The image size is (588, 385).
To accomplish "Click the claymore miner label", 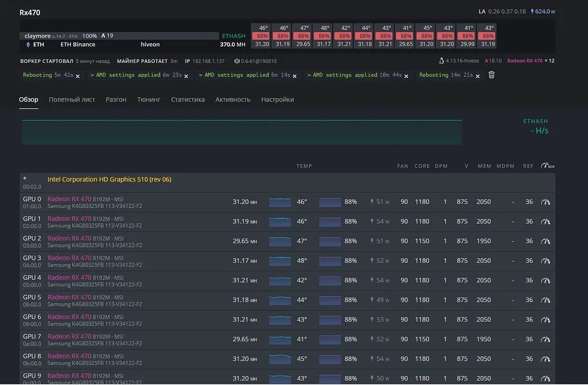I will (37, 36).
